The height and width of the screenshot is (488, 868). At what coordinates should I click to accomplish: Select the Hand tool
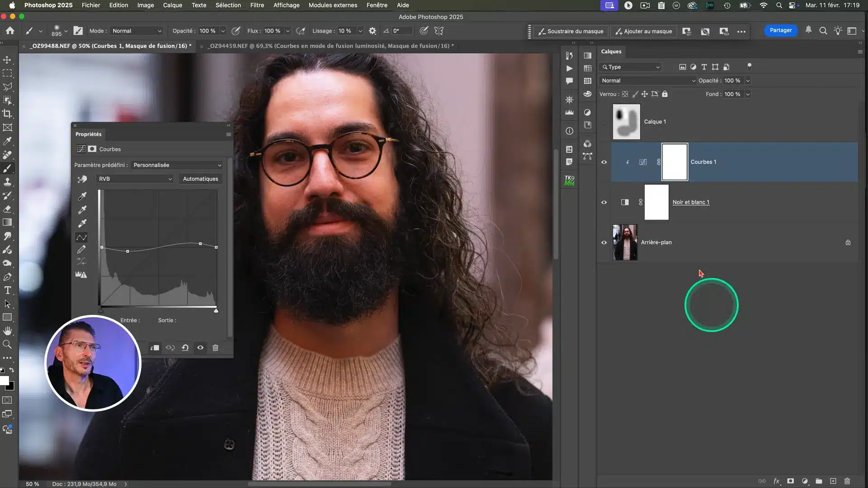[7, 331]
